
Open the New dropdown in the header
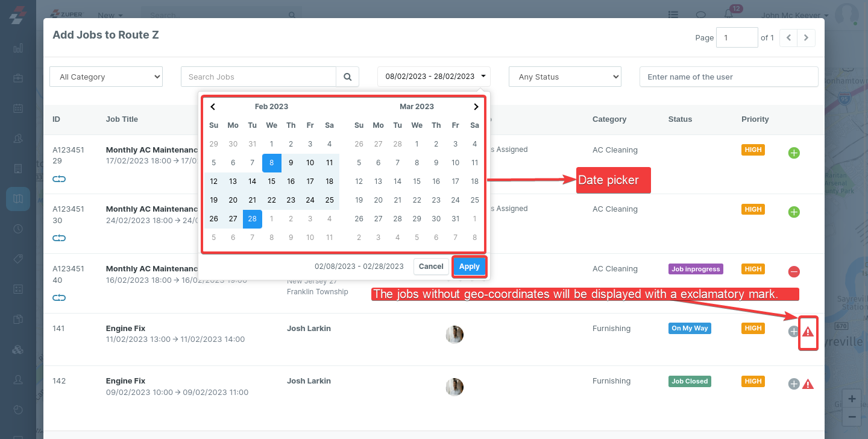coord(110,15)
